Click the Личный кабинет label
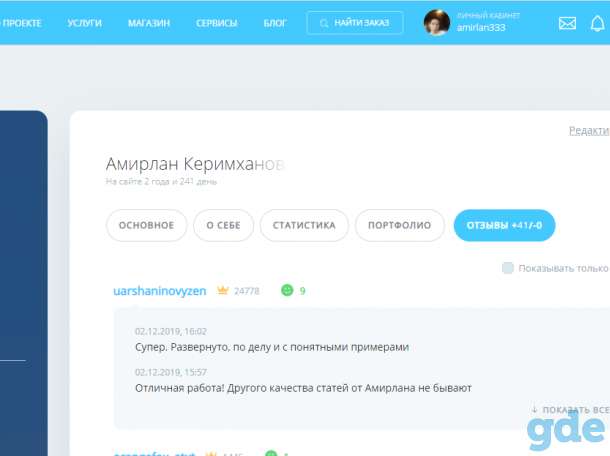Viewport: 610px width, 456px height. coord(488,16)
